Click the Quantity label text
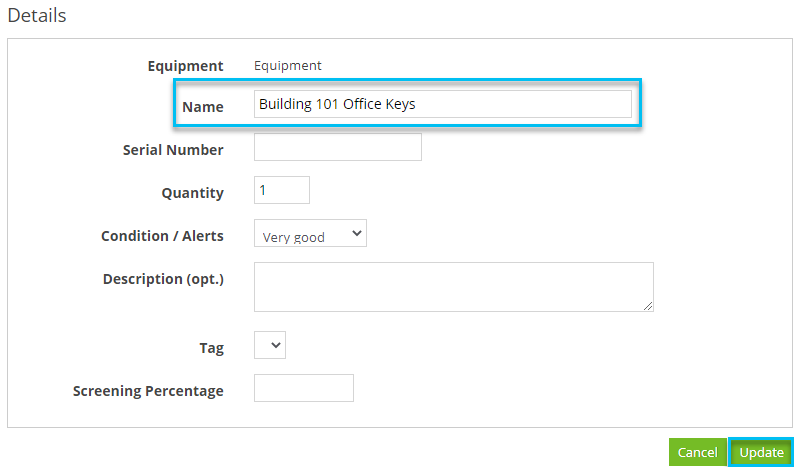The width and height of the screenshot is (794, 467). [192, 193]
